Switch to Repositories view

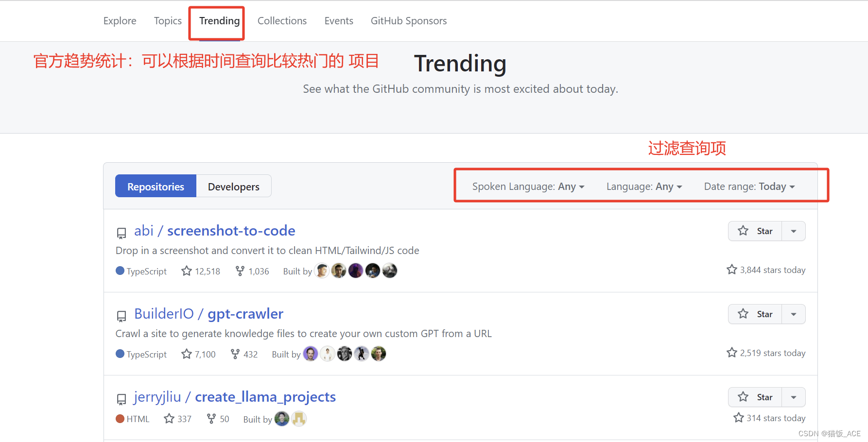[x=156, y=186]
